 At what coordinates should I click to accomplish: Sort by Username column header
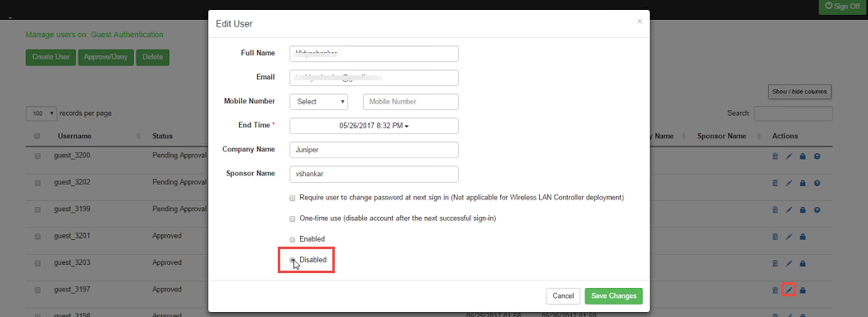(x=74, y=137)
